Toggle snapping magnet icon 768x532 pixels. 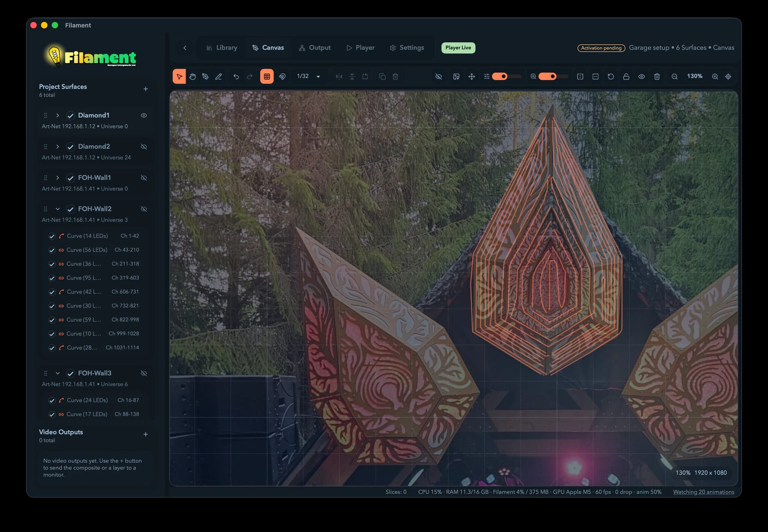point(282,76)
